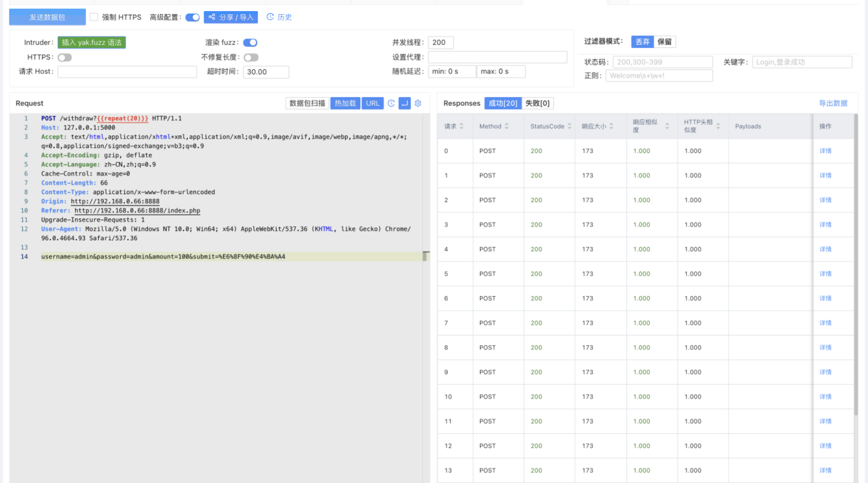Focus the random delay min input
Image resolution: width=868 pixels, height=483 pixels.
coord(452,71)
